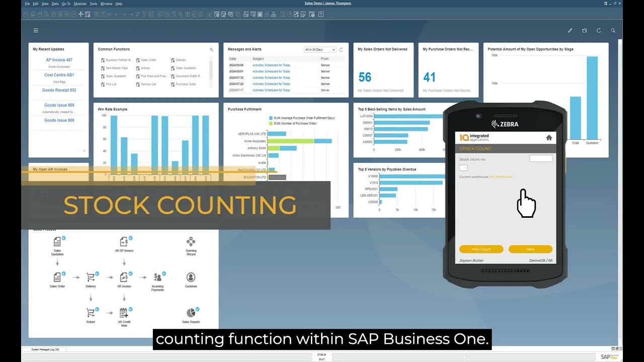Screen dimensions: 644x362
Task: Open the Goods Receipt 852 link
Action: [x=59, y=90]
